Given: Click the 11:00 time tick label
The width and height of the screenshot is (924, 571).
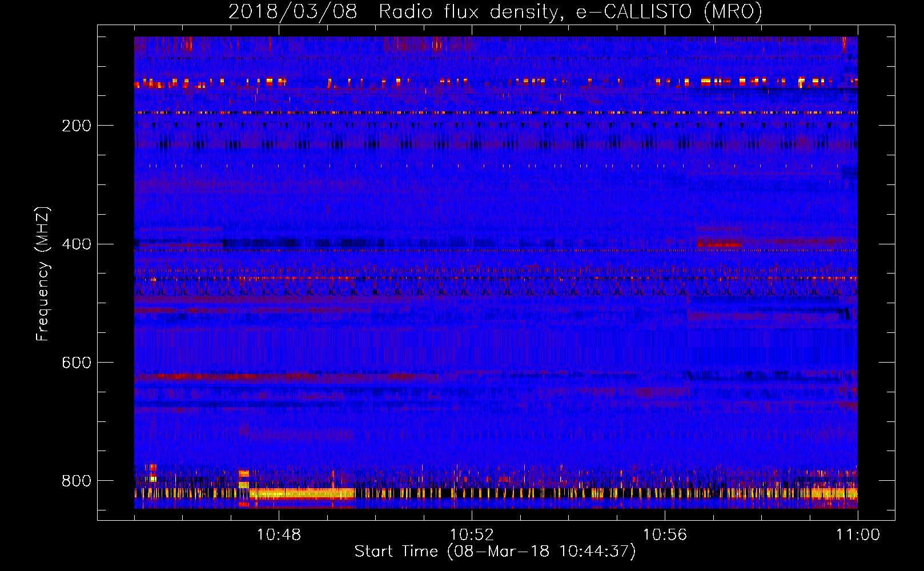Looking at the screenshot, I should [858, 535].
